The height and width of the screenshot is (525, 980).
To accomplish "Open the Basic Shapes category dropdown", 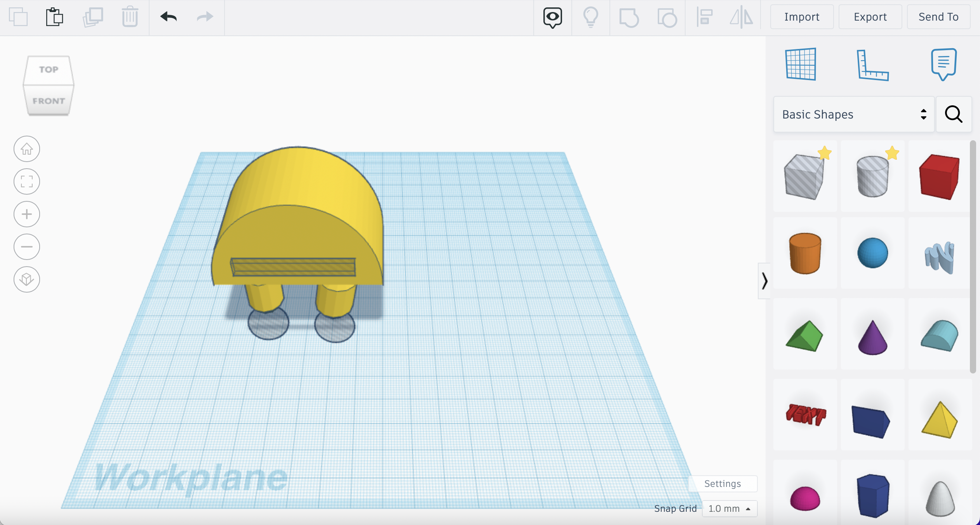I will pyautogui.click(x=854, y=114).
